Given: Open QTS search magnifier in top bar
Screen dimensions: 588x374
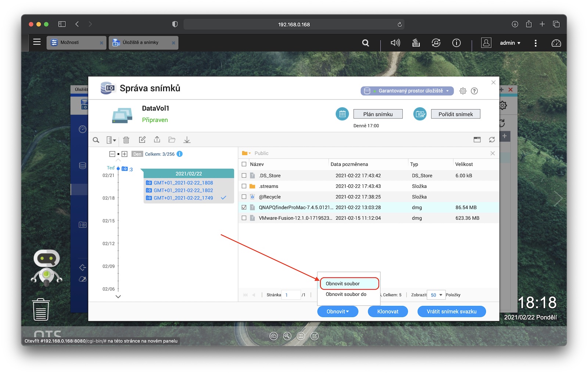Looking at the screenshot, I should [365, 43].
